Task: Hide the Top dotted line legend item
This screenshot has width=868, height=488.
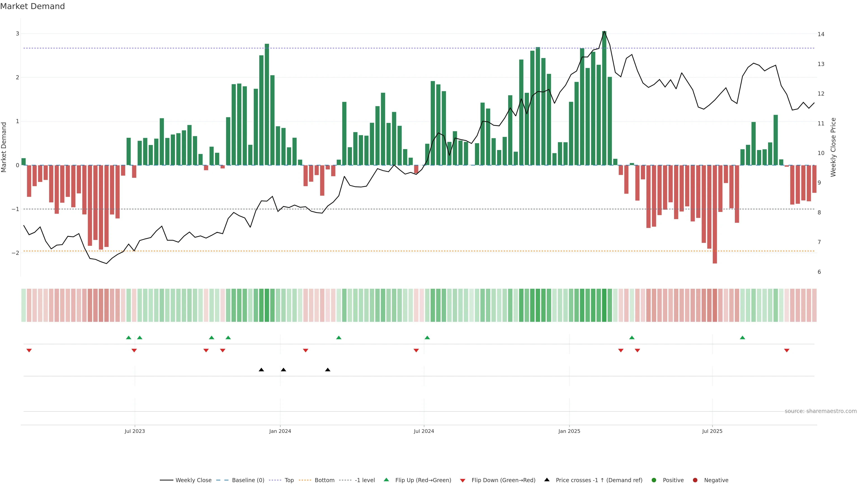Action: click(x=289, y=480)
